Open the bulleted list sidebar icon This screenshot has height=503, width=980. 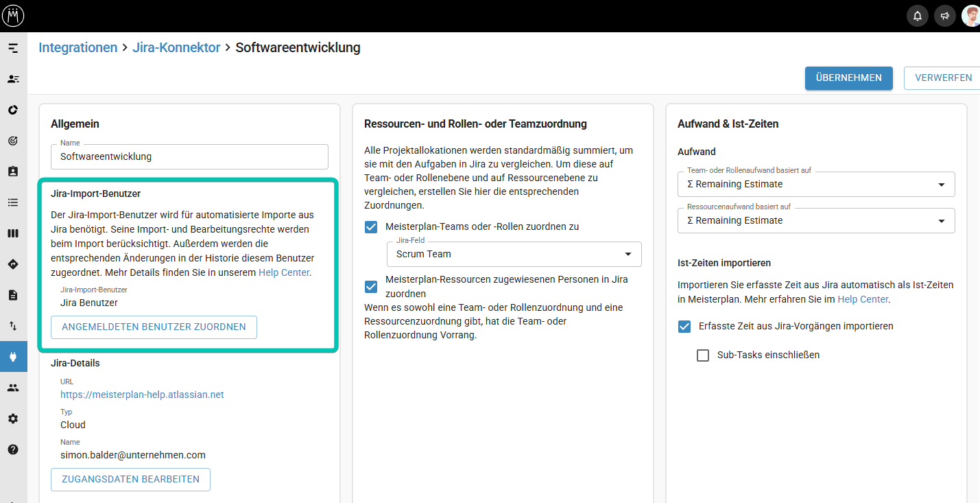click(13, 202)
